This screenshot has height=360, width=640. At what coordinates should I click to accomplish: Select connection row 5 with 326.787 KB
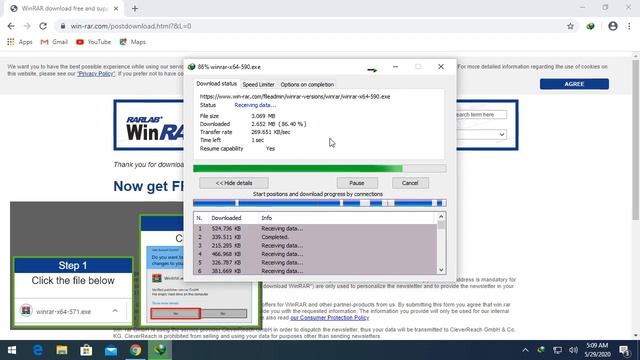315,262
